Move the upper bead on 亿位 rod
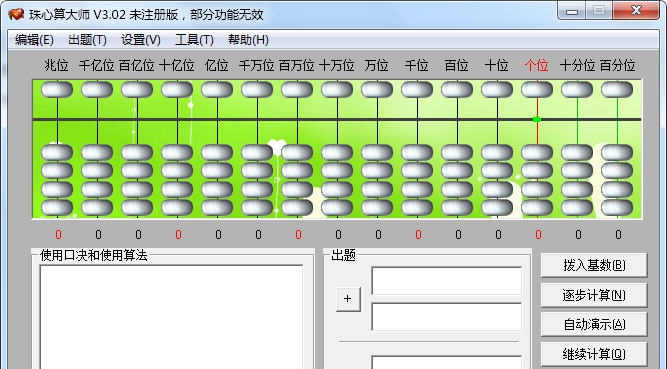 point(217,90)
